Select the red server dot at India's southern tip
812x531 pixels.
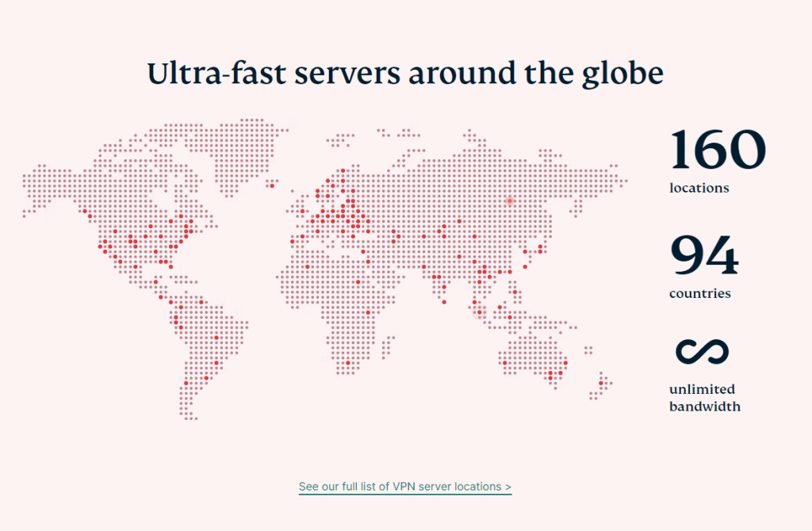tap(444, 302)
